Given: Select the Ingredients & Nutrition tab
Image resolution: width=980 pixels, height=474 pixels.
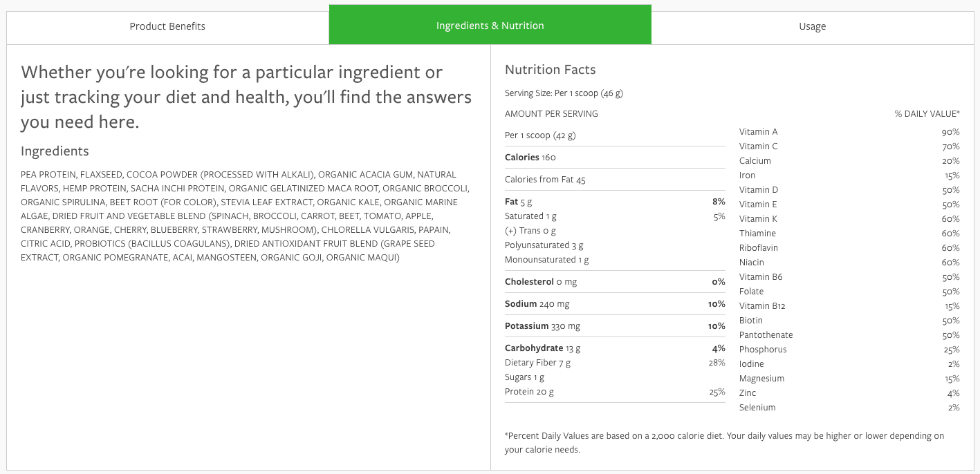Looking at the screenshot, I should [490, 26].
